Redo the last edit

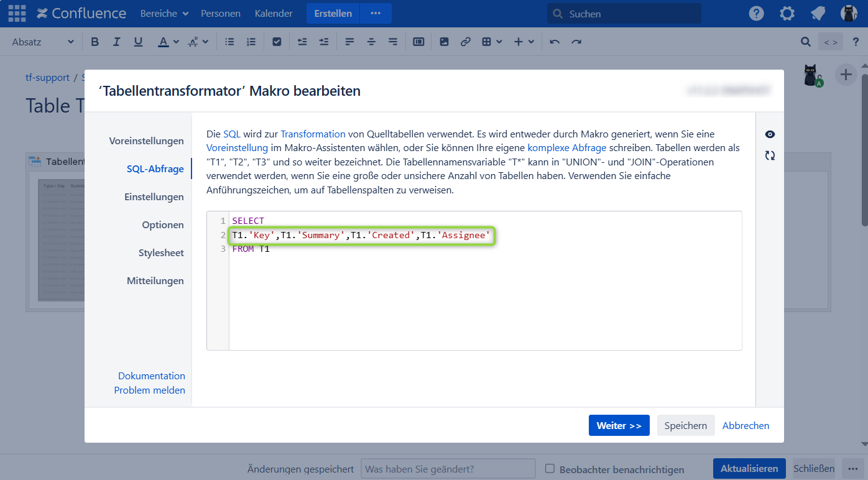click(576, 42)
